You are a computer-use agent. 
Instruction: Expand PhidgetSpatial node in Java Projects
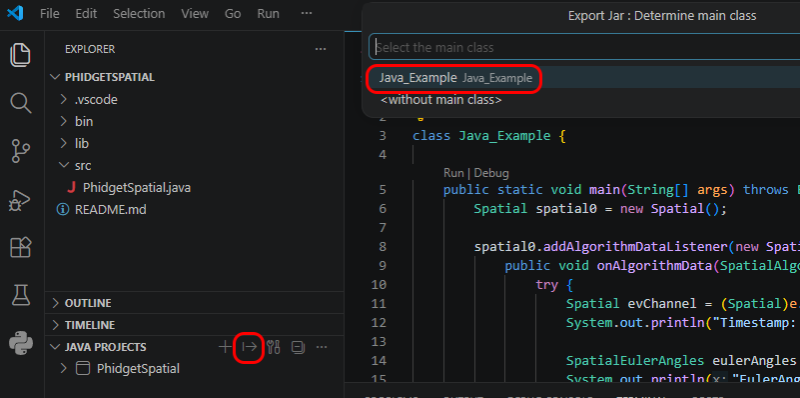click(63, 368)
